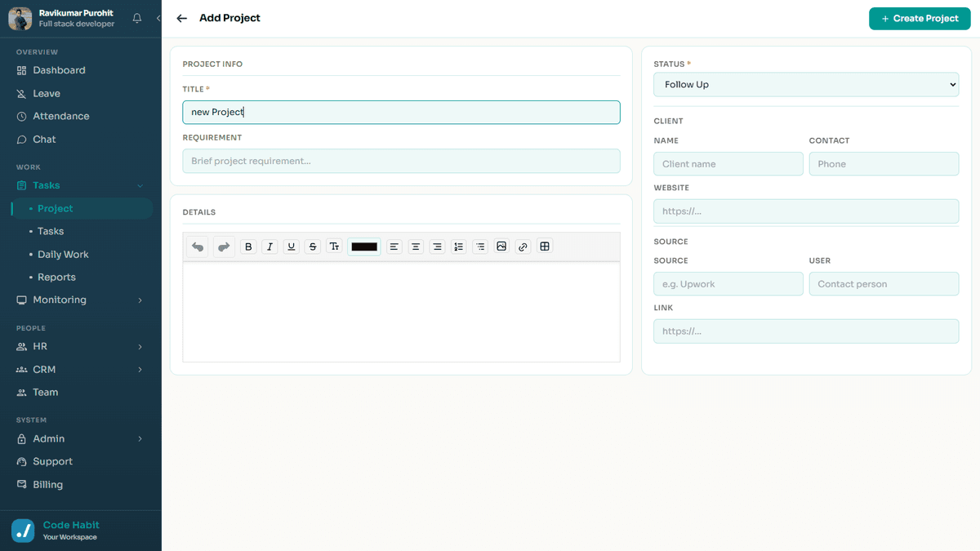Click the Ravikumar Purohit profile name
Image resolution: width=980 pixels, height=551 pixels.
coord(78,13)
